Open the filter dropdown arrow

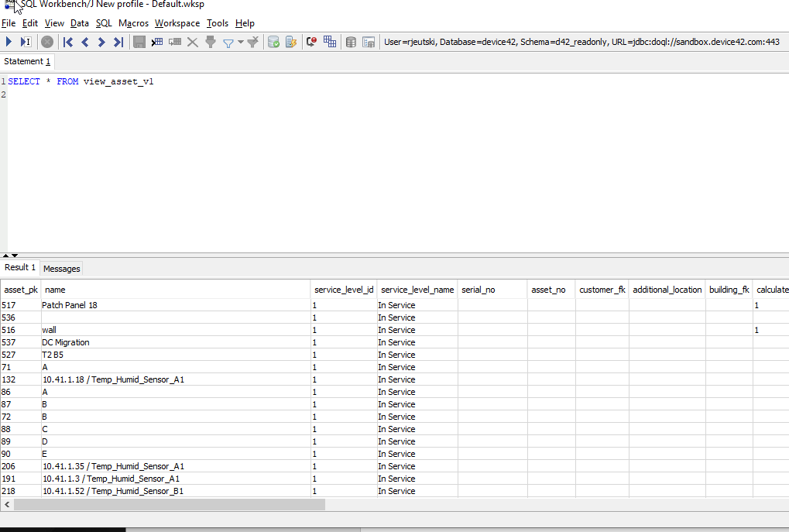(241, 42)
